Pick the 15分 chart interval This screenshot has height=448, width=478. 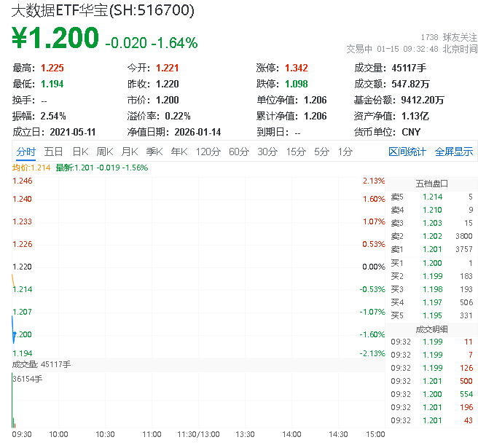[x=296, y=152]
